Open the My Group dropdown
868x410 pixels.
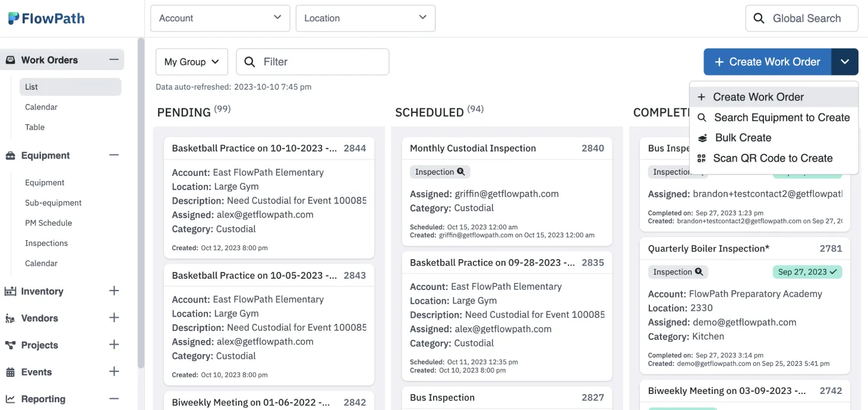[x=191, y=62]
